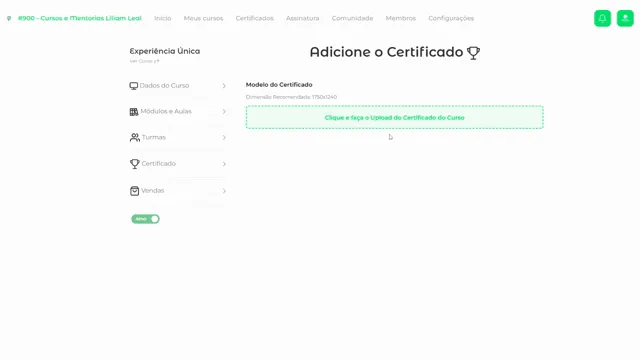This screenshot has width=640, height=360.
Task: Toggle the Ativo course status switch
Action: click(x=145, y=219)
